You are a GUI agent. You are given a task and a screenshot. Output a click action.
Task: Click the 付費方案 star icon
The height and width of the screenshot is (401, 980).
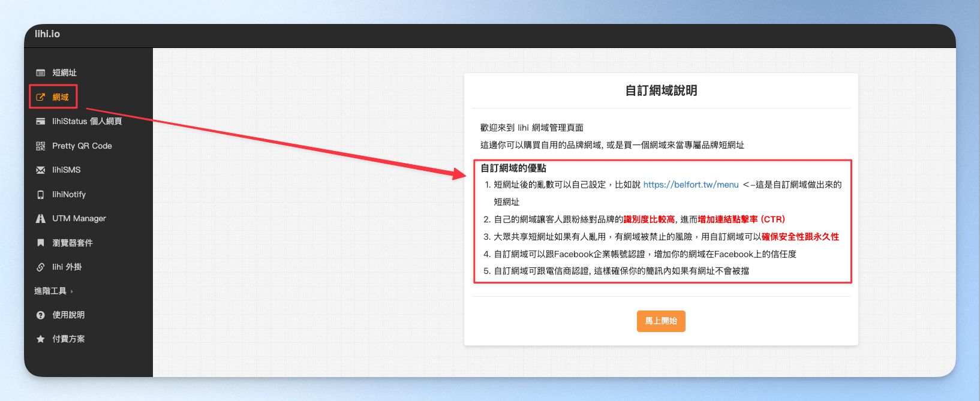coord(40,339)
